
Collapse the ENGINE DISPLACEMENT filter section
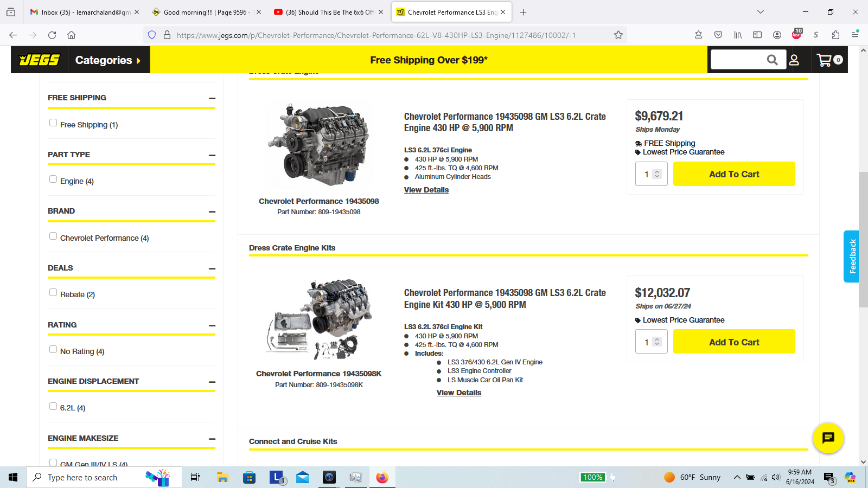coord(212,382)
